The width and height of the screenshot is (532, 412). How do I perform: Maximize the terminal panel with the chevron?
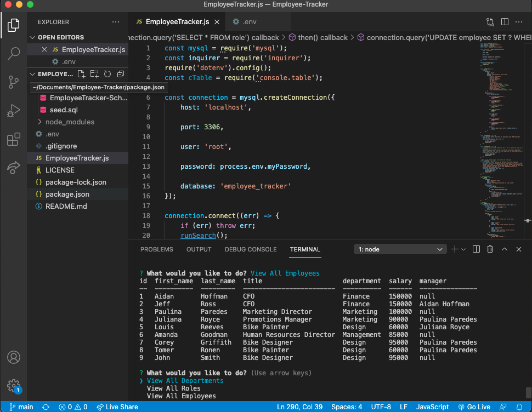pyautogui.click(x=505, y=249)
